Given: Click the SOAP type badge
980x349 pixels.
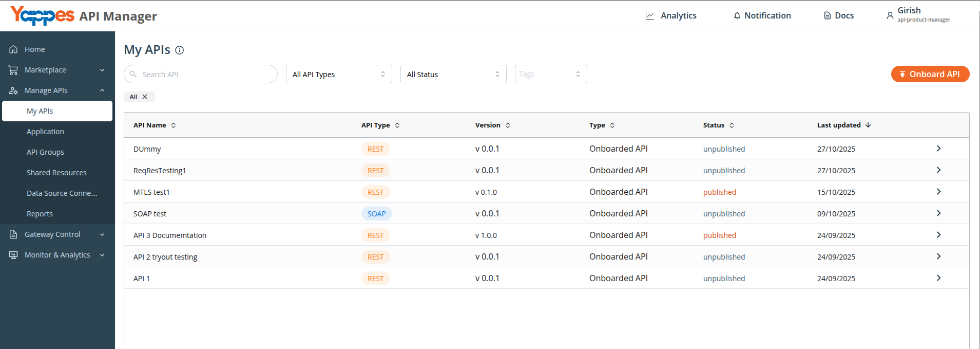Looking at the screenshot, I should click(376, 214).
